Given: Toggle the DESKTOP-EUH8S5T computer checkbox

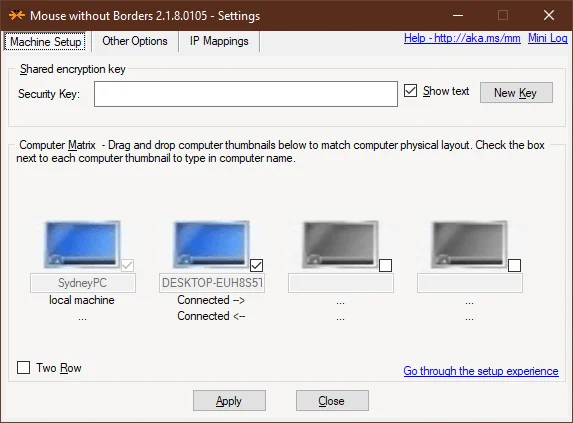Looking at the screenshot, I should point(257,266).
